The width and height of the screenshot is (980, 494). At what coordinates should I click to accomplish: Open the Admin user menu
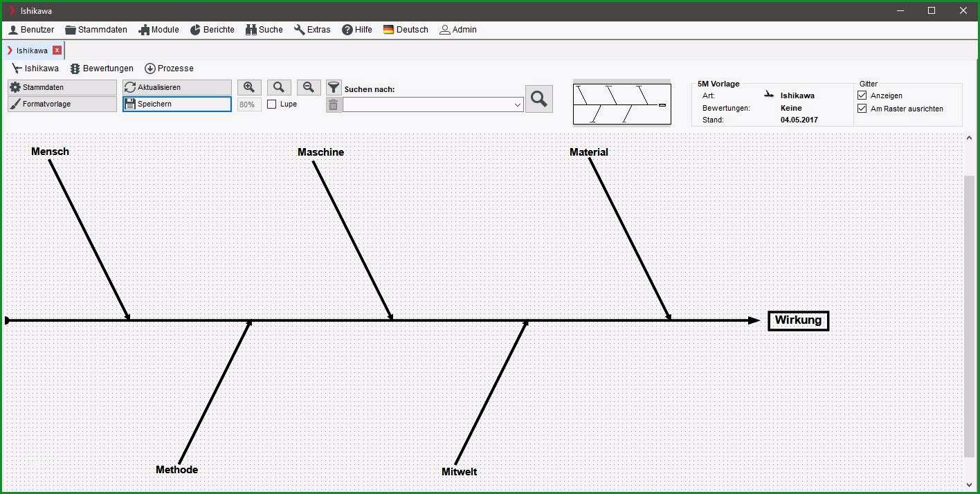coord(458,30)
